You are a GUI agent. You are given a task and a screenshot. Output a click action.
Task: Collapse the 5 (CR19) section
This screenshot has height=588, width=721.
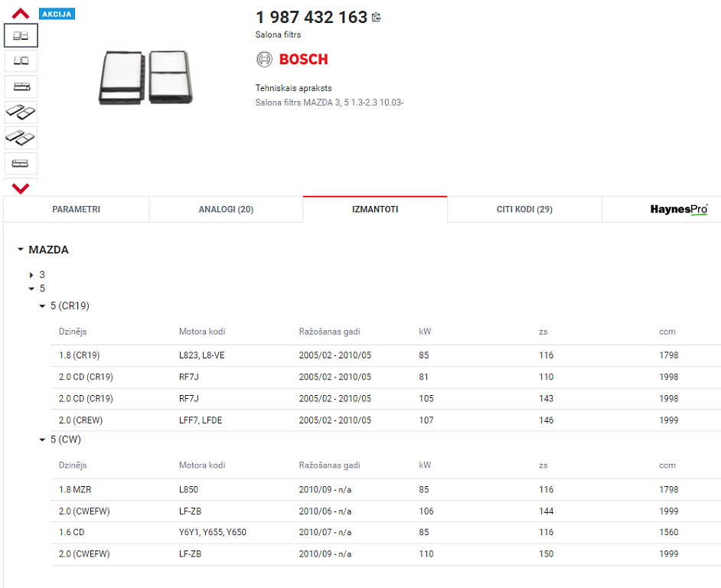[x=43, y=306]
